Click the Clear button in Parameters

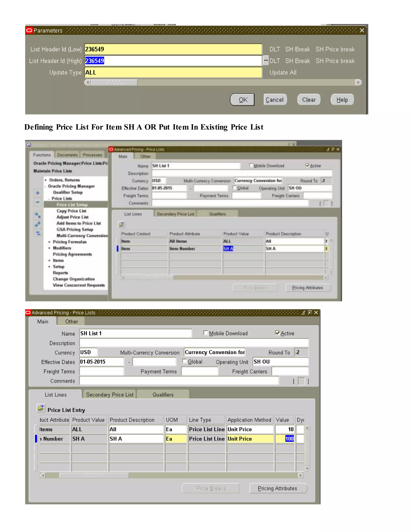[x=309, y=100]
